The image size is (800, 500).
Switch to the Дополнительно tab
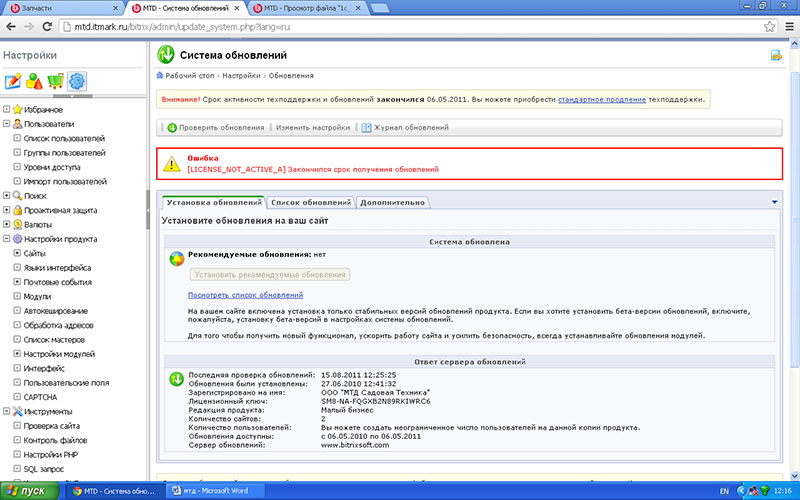(392, 202)
